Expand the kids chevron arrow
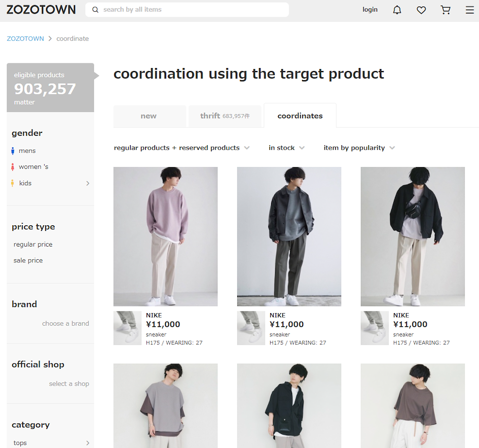Screen dimensions: 479x448 pos(88,183)
